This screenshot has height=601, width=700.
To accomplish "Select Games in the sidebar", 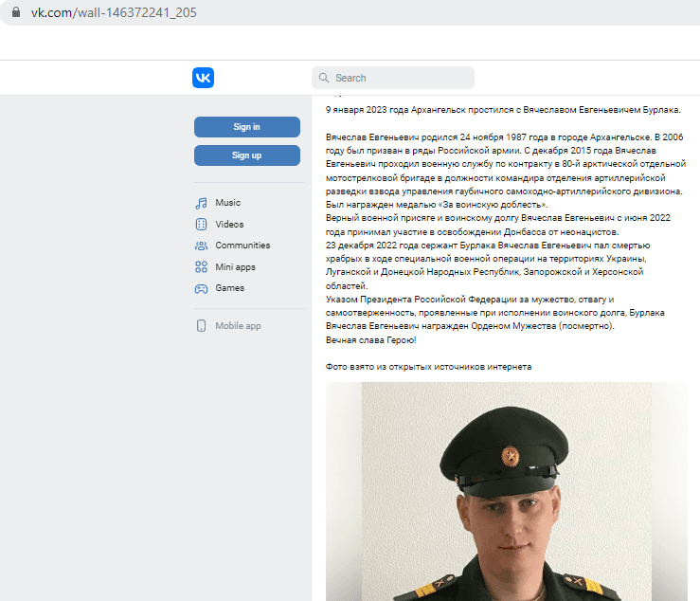I will [229, 288].
